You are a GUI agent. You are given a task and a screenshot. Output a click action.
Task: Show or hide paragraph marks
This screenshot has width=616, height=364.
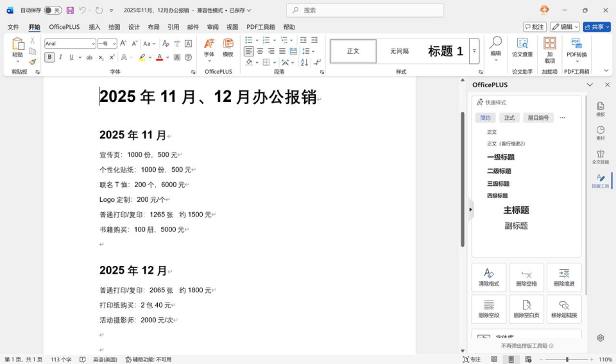click(x=318, y=62)
